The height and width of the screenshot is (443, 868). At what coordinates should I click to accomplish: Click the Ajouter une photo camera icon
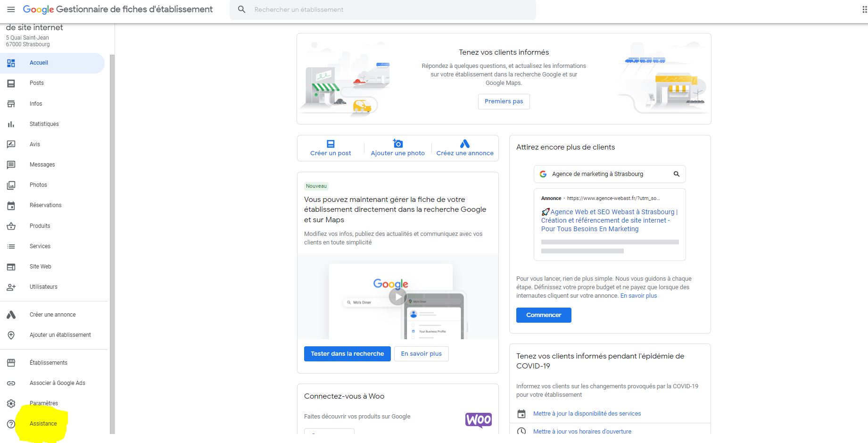tap(398, 143)
